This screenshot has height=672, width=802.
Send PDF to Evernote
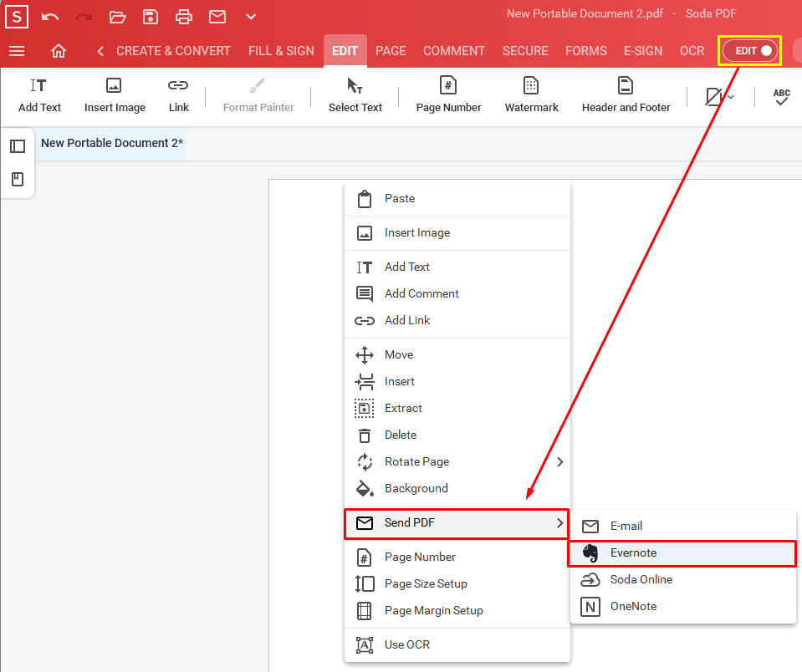tap(682, 553)
